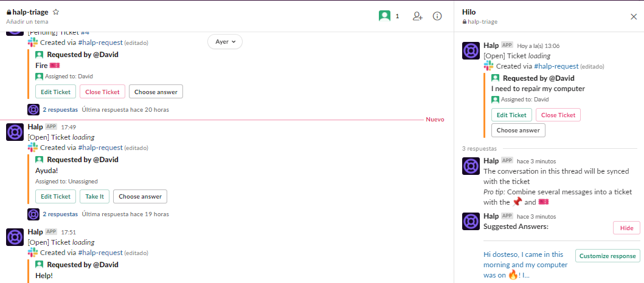The width and height of the screenshot is (644, 283).
Task: Click ticket emoji after Fire text
Action: [x=55, y=65]
